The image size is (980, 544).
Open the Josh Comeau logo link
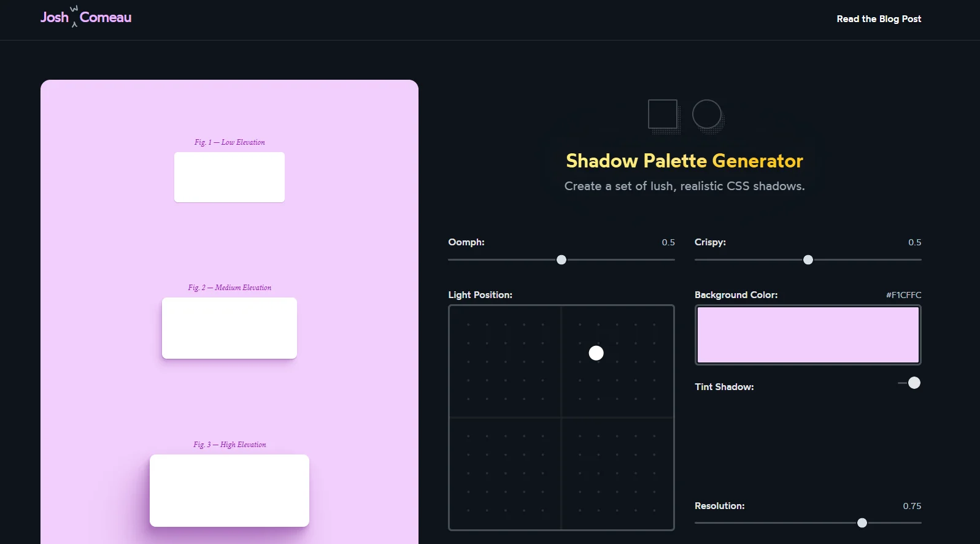point(86,17)
